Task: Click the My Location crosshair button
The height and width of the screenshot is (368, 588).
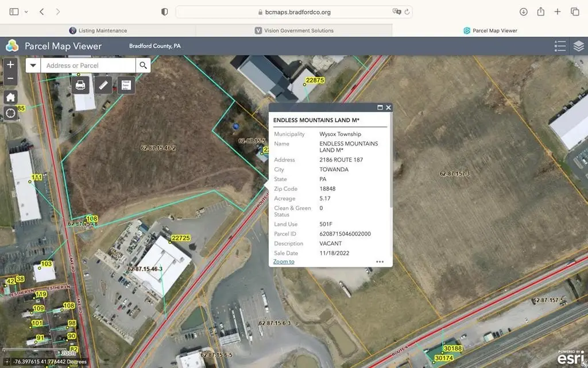Action: 10,113
